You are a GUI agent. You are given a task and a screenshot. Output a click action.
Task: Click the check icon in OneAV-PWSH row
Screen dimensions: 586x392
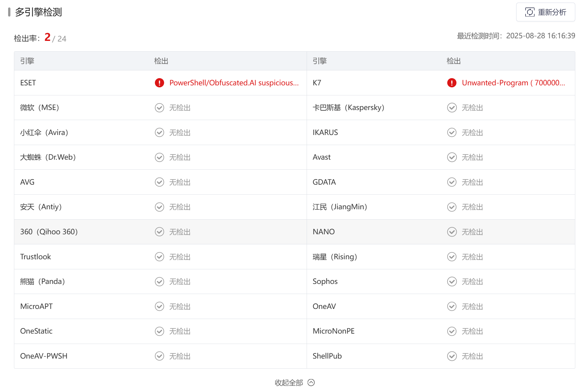[x=159, y=356]
